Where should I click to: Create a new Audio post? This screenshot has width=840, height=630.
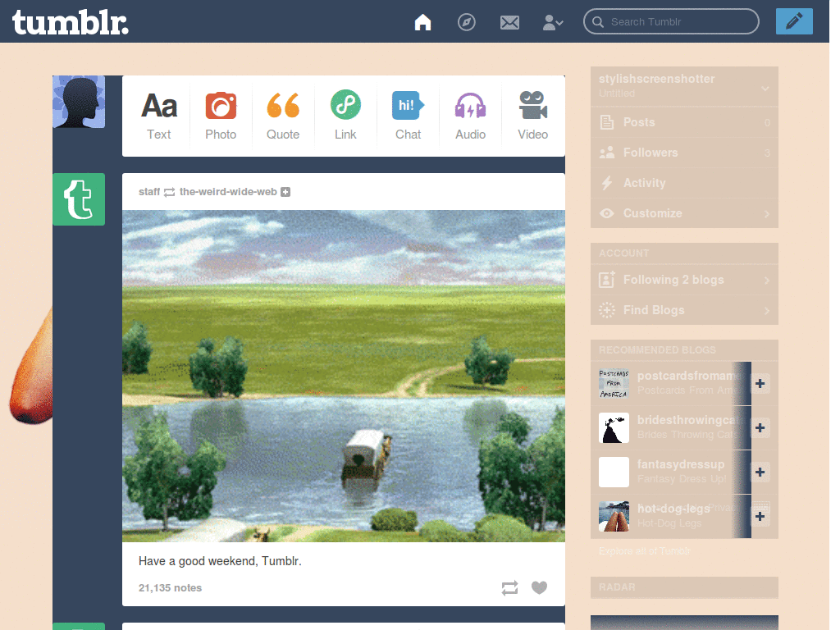(x=470, y=116)
